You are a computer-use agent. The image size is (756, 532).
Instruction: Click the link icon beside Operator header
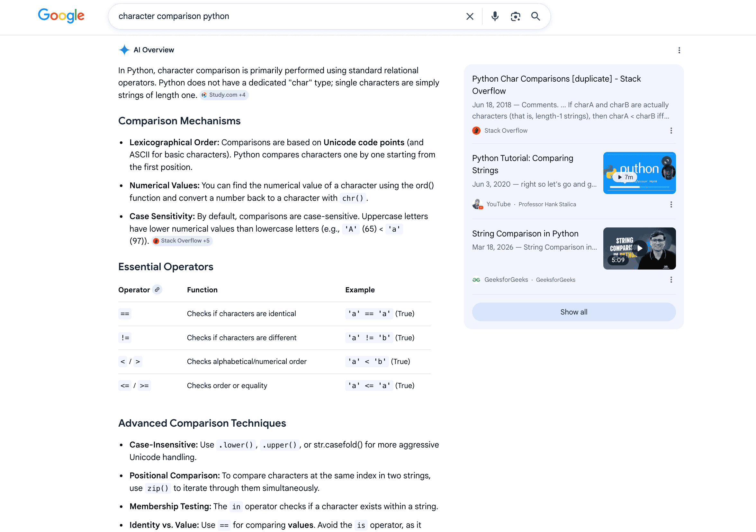pyautogui.click(x=157, y=289)
